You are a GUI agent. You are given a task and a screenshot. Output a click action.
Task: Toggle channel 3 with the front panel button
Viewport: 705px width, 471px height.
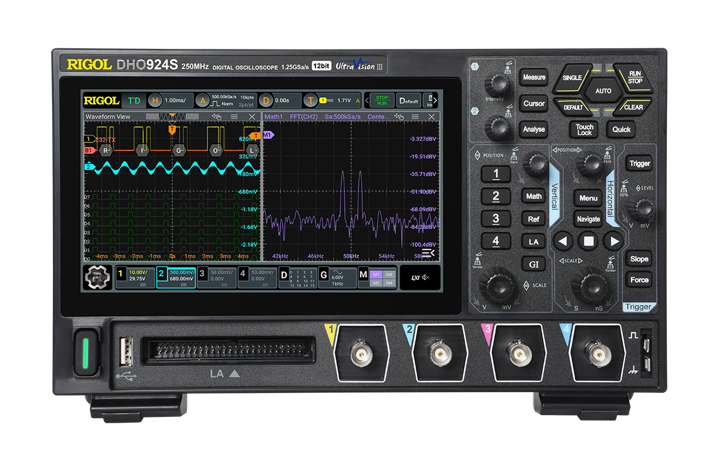(x=495, y=219)
